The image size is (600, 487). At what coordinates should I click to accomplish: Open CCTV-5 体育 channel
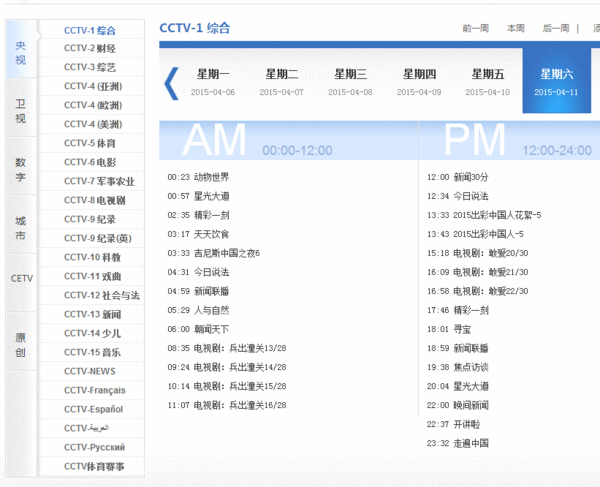92,143
